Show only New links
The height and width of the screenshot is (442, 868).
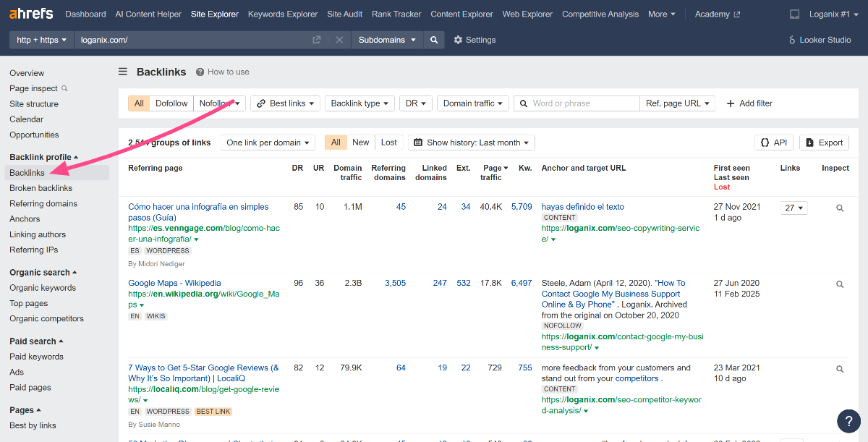point(360,143)
